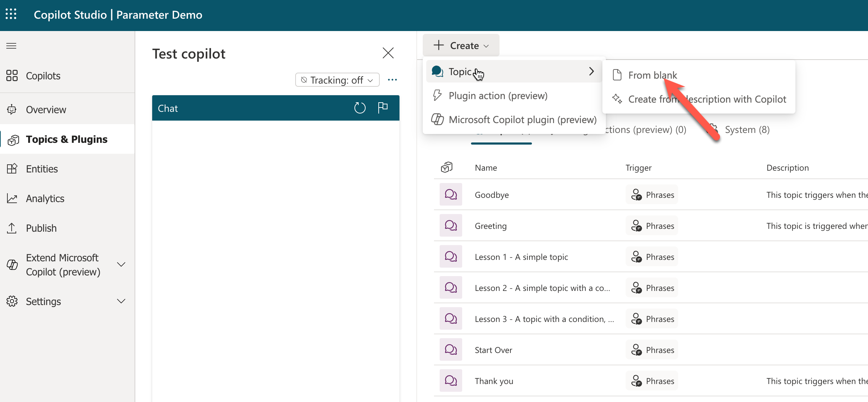Click the Overview bot icon

12,109
